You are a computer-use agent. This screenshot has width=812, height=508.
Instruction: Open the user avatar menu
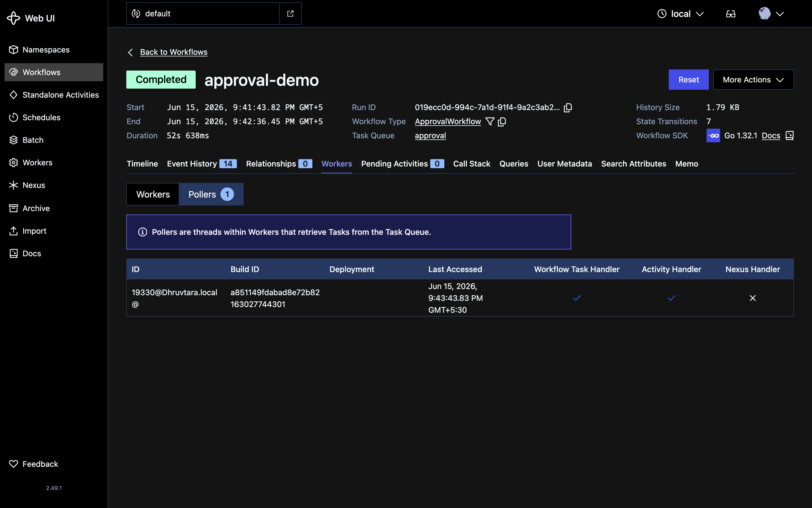pyautogui.click(x=771, y=14)
